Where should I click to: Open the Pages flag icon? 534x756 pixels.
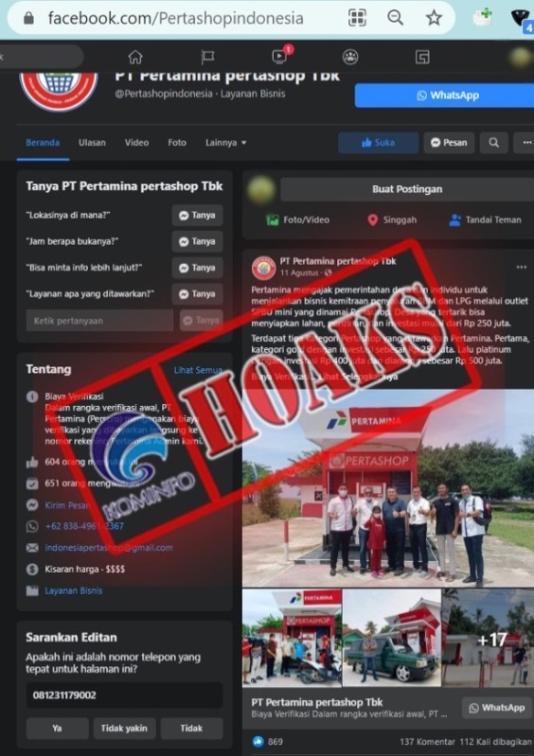click(207, 58)
